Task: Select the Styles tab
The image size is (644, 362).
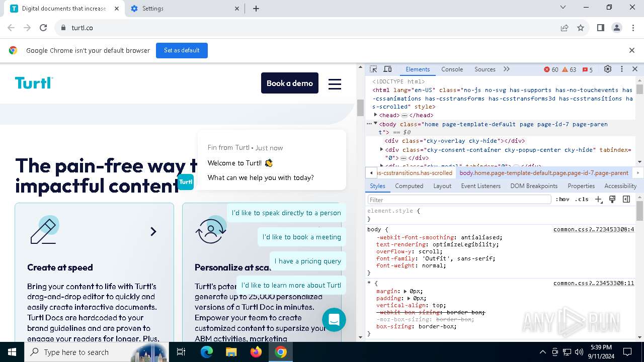Action: (377, 186)
